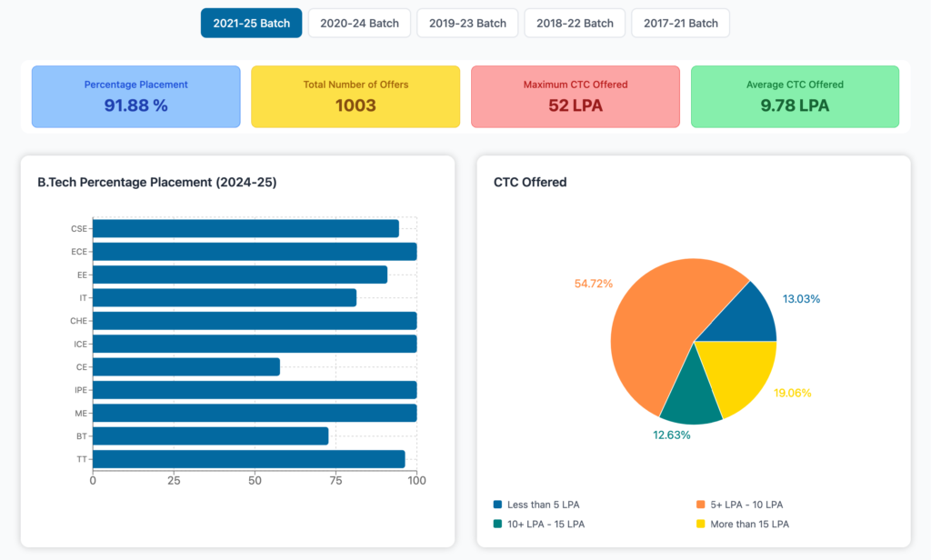Click the CSE bar in placement chart
Image resolution: width=931 pixels, height=560 pixels.
245,228
